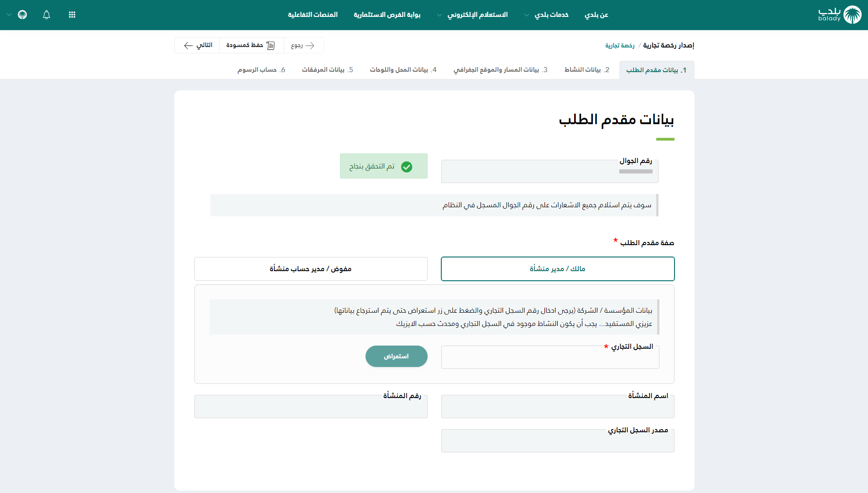Open the apps grid menu
This screenshot has height=493, width=868.
pos(72,15)
